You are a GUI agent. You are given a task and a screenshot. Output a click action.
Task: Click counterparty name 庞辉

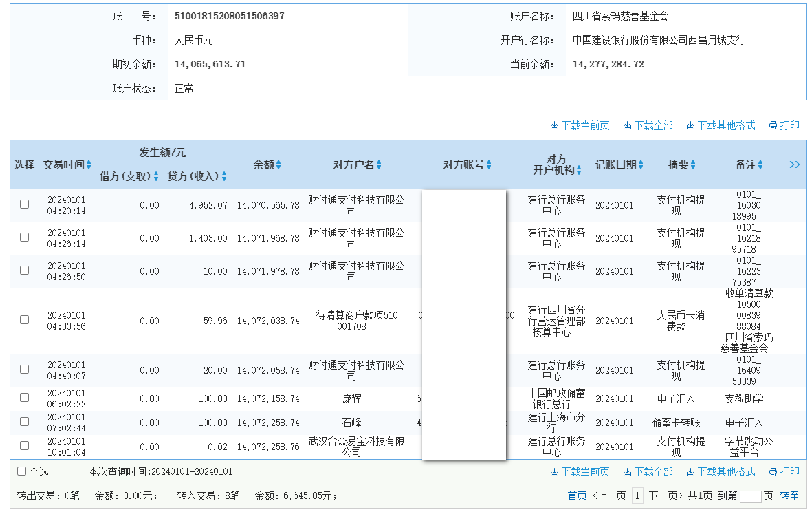point(351,398)
